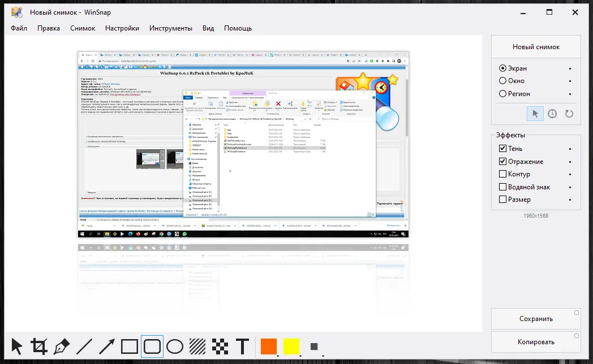
Task: Open the Снимок menu
Action: [x=83, y=28]
